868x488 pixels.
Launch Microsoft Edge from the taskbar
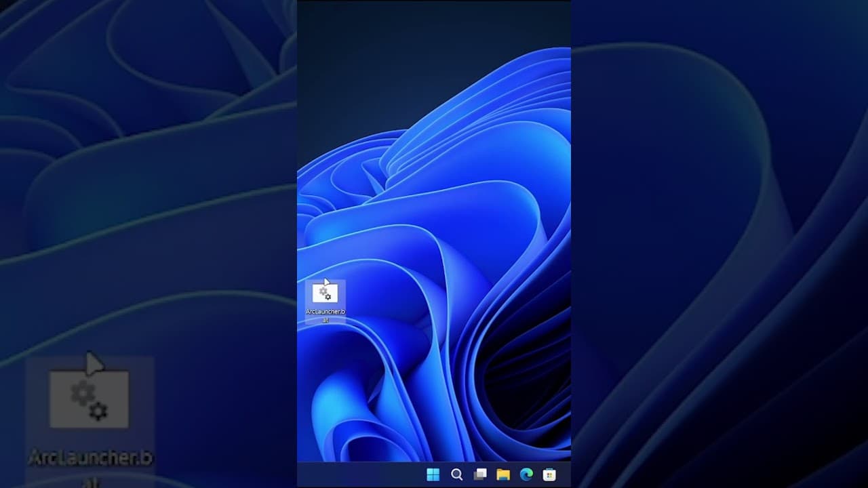526,474
